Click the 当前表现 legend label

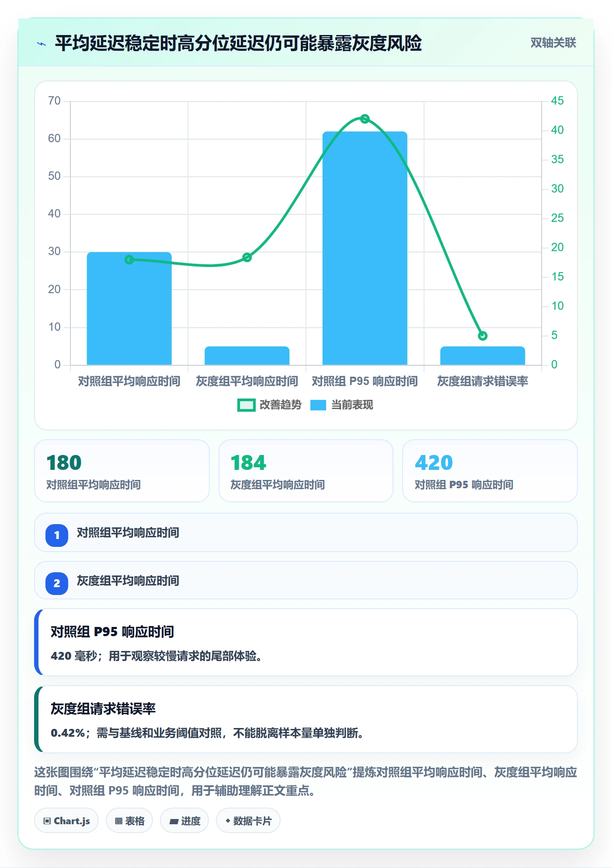pyautogui.click(x=352, y=405)
